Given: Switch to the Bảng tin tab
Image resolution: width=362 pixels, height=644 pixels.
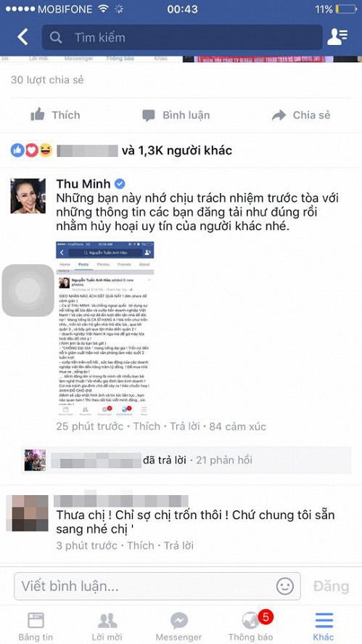Looking at the screenshot, I should click(36, 627).
